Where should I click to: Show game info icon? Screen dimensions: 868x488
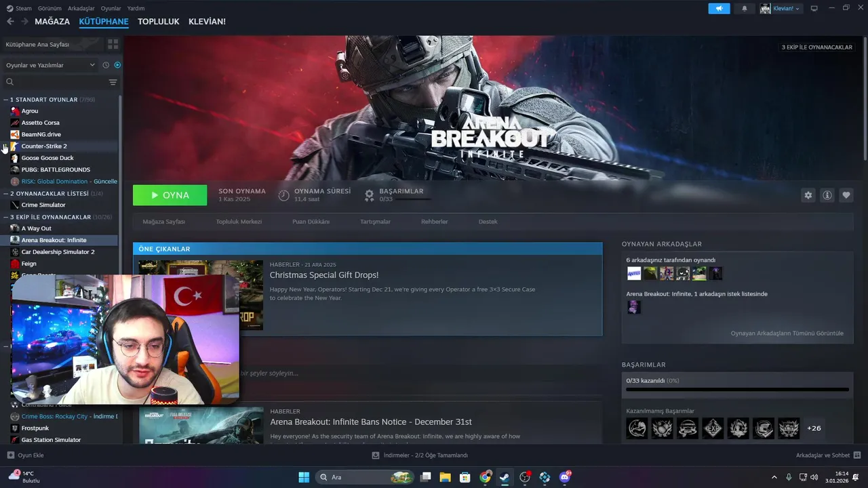point(827,195)
